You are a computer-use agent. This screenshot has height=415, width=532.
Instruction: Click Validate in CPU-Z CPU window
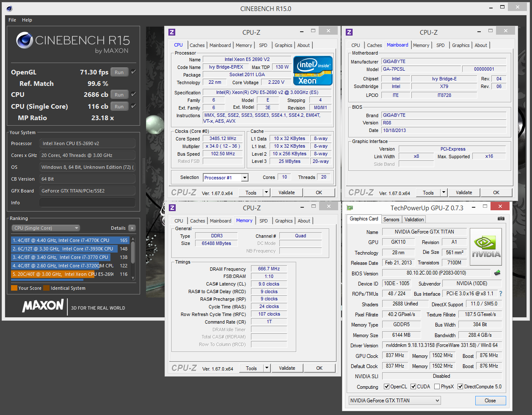coord(287,192)
